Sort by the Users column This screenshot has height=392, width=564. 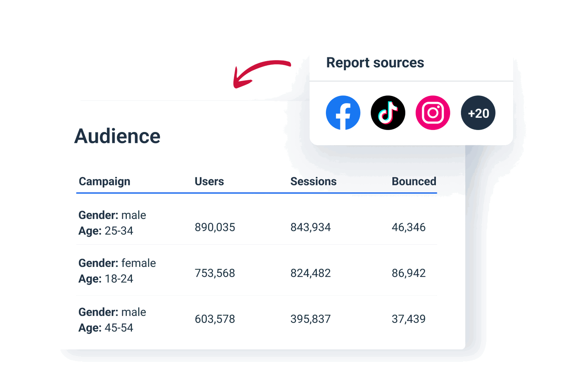[x=209, y=181]
